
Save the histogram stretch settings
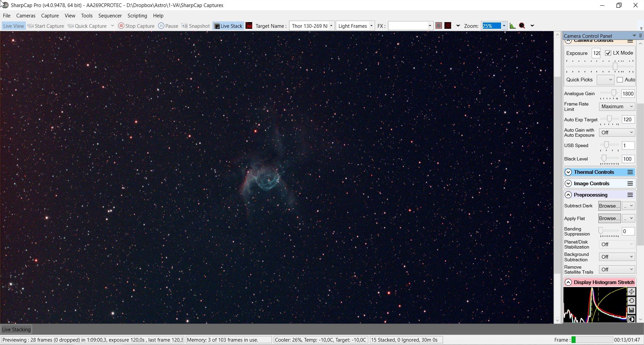[631, 310]
